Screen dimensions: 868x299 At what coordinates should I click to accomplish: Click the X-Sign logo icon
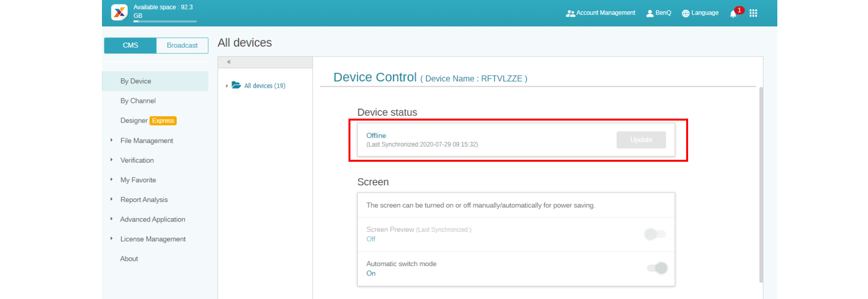(119, 12)
